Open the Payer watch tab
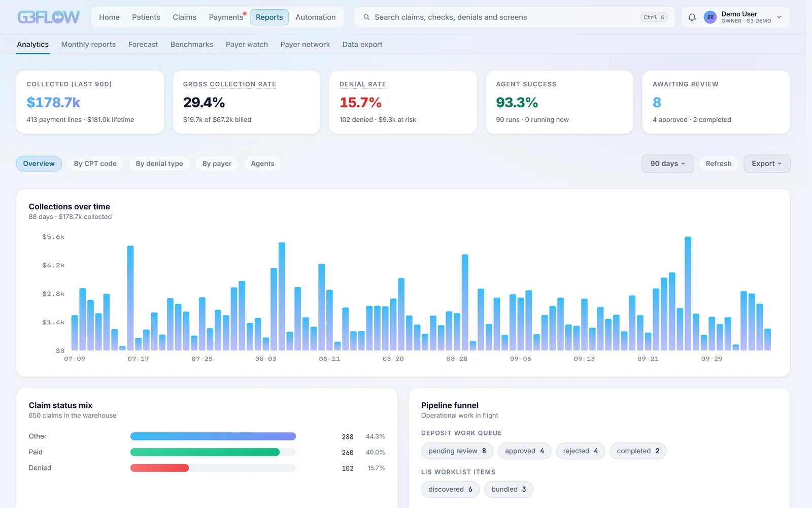Screen dimensions: 812x508 (x=247, y=45)
